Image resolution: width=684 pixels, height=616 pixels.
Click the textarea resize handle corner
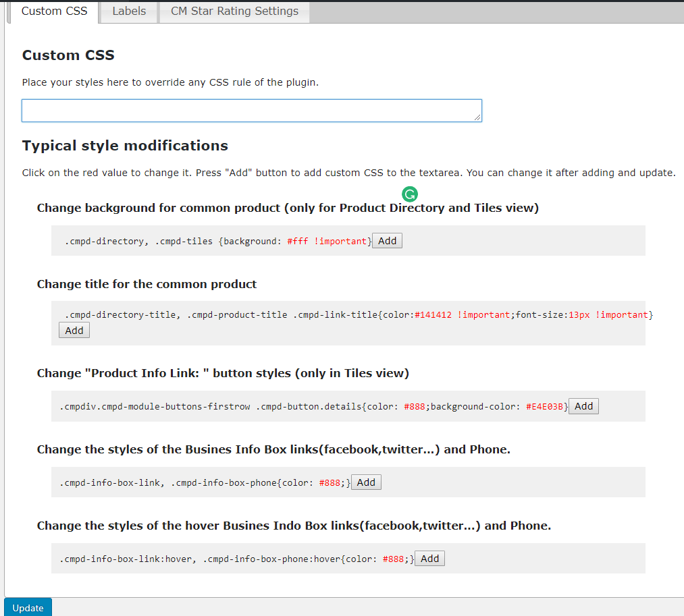pos(477,117)
